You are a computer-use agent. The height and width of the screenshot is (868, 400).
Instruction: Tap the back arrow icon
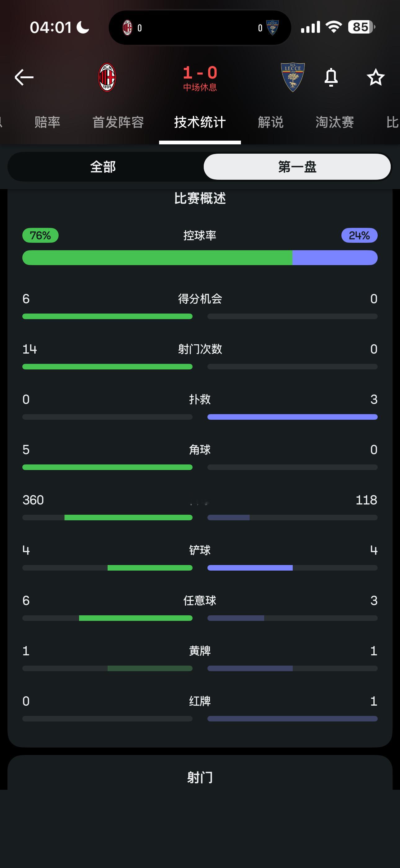pyautogui.click(x=24, y=77)
